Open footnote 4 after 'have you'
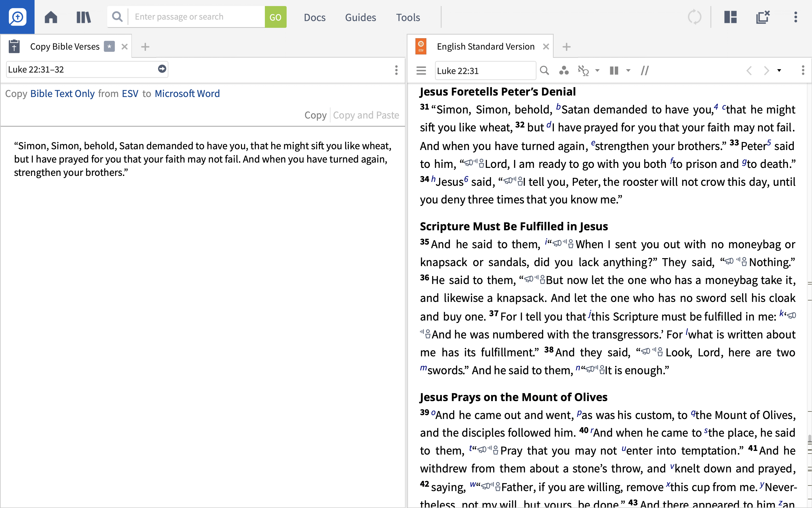 tap(716, 106)
